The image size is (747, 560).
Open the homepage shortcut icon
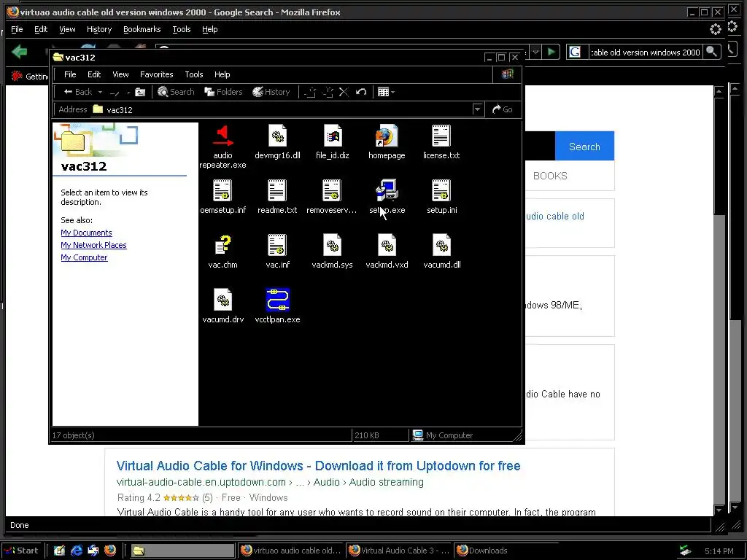tap(387, 136)
